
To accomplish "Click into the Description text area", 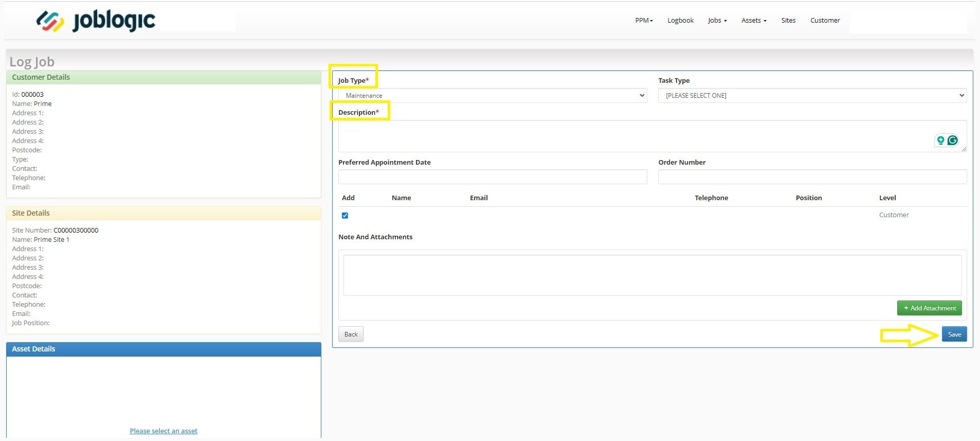I will [x=652, y=136].
